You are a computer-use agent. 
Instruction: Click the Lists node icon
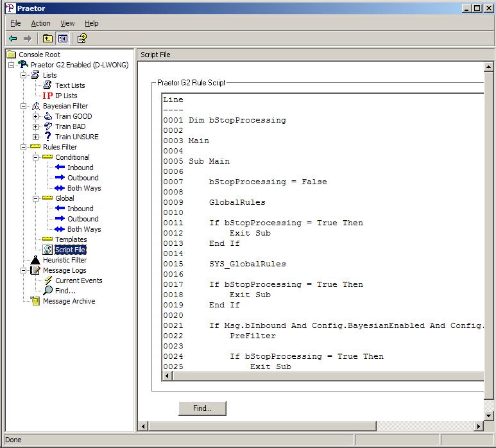click(35, 75)
